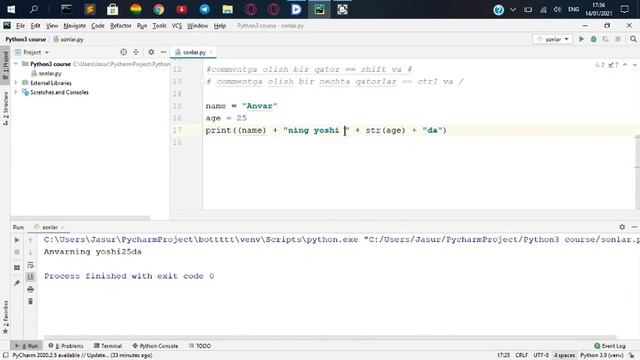Click the stop icon in Run panel
Image resolution: width=640 pixels, height=360 pixels.
click(17, 252)
